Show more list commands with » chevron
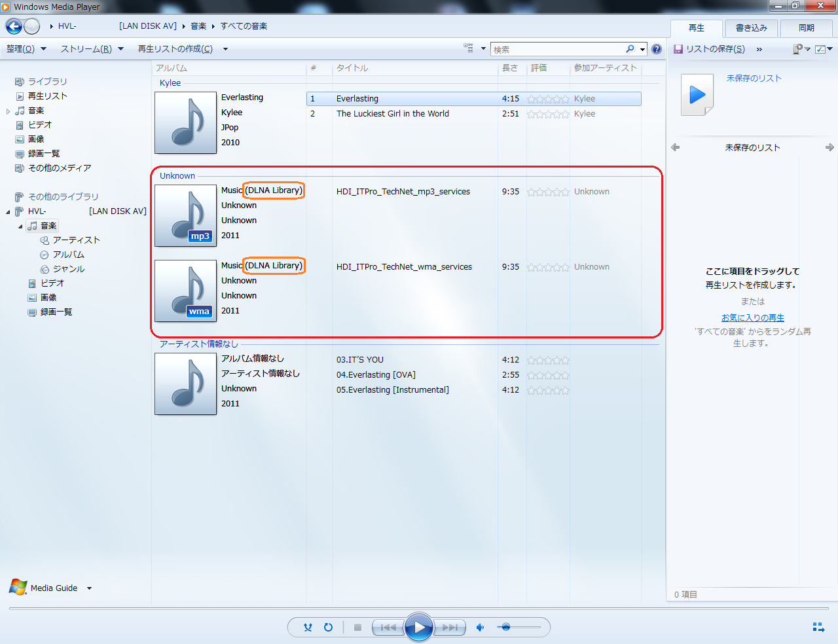The height and width of the screenshot is (644, 838). coord(759,49)
